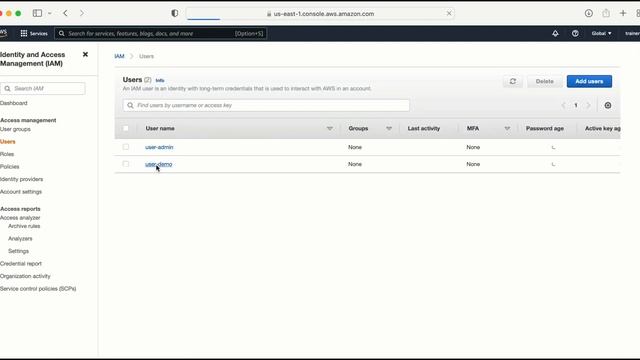Click the Password age column header
The height and width of the screenshot is (360, 640).
coord(544,128)
